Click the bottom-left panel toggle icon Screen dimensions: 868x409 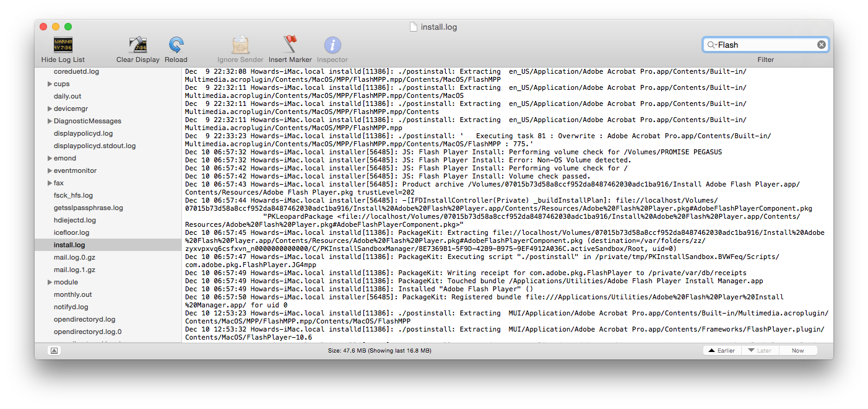point(54,351)
